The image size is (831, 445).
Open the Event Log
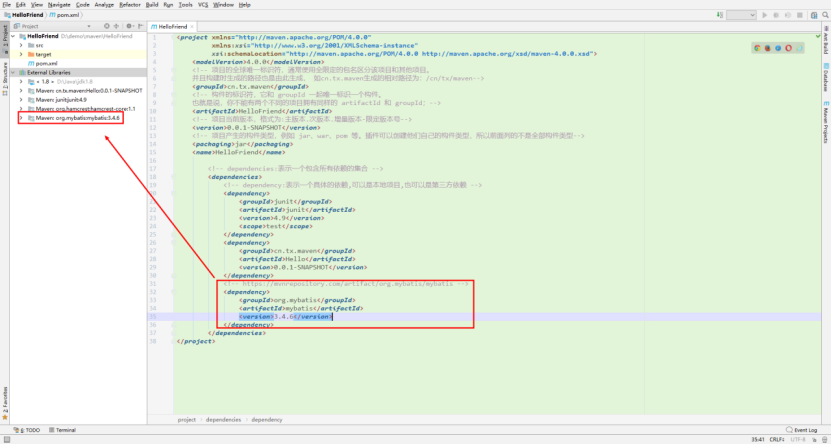coord(803,430)
